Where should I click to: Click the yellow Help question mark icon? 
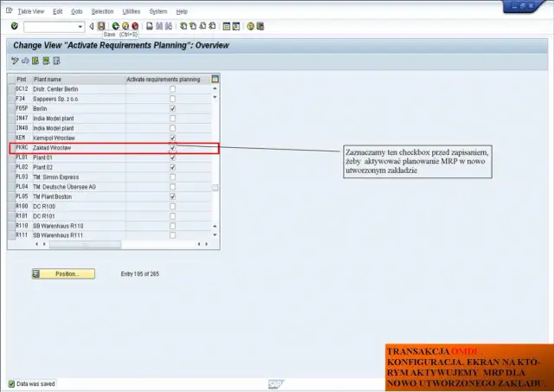click(250, 26)
